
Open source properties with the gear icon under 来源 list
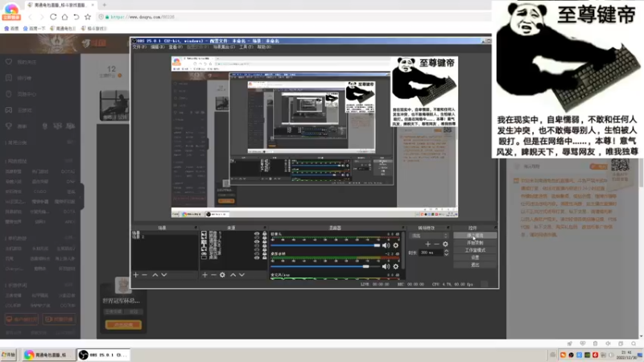click(x=222, y=274)
